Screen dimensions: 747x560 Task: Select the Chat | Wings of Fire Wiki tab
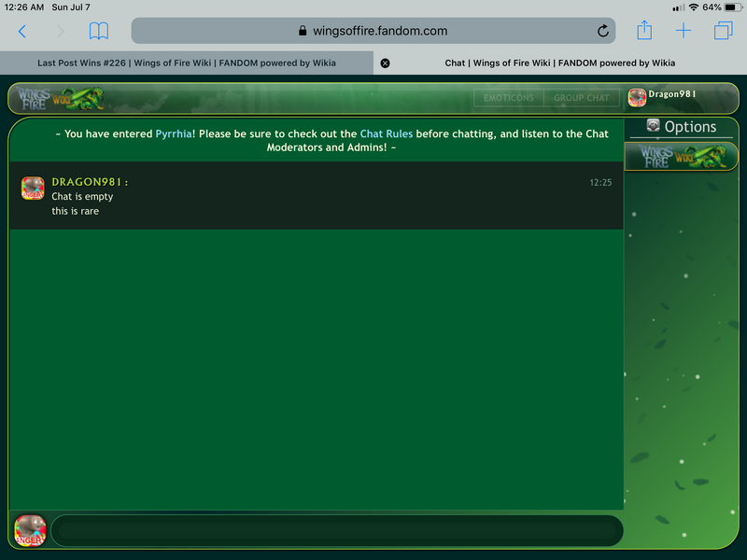(x=559, y=63)
